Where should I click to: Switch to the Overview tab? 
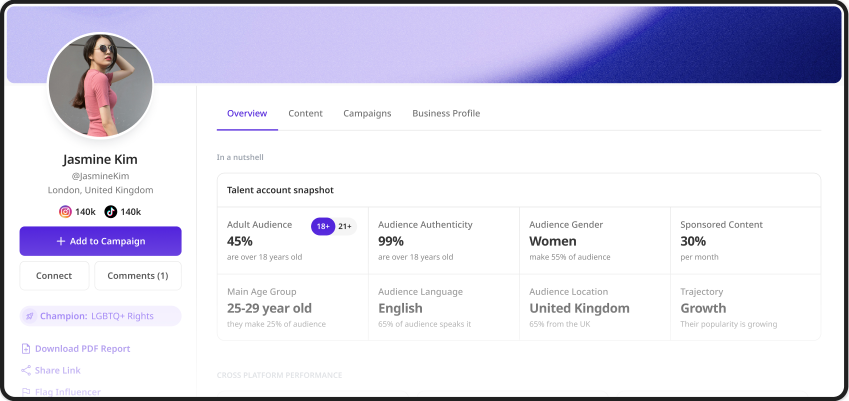[x=247, y=113]
